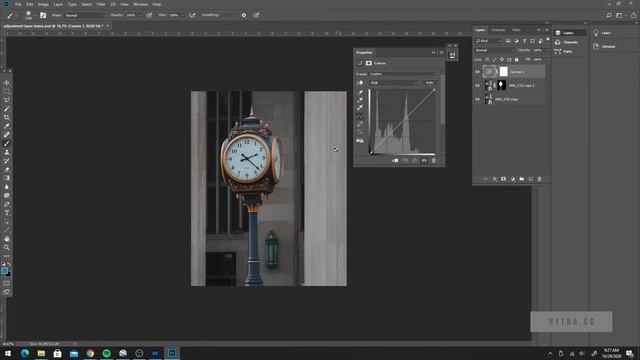
Task: Choose edit points to modify curve tool
Action: click(x=360, y=116)
